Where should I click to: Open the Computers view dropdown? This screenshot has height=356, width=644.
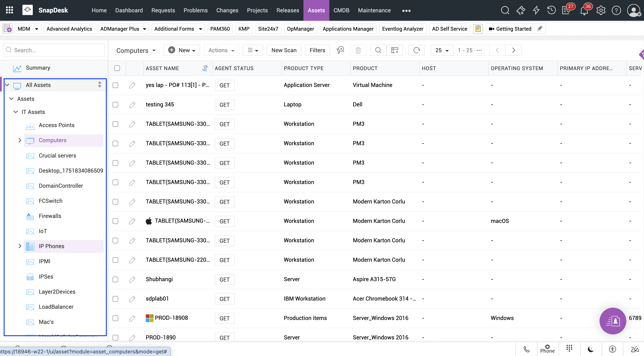click(136, 50)
